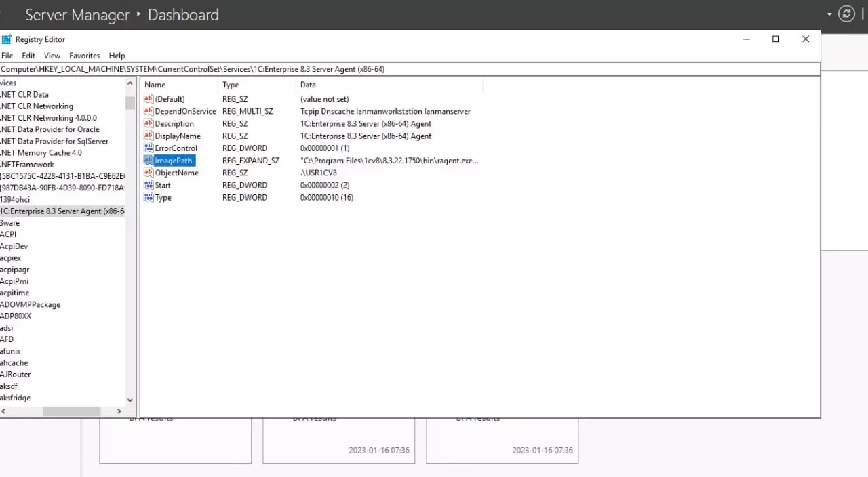The image size is (868, 477).
Task: Select the 1394ohci key
Action: (x=15, y=199)
